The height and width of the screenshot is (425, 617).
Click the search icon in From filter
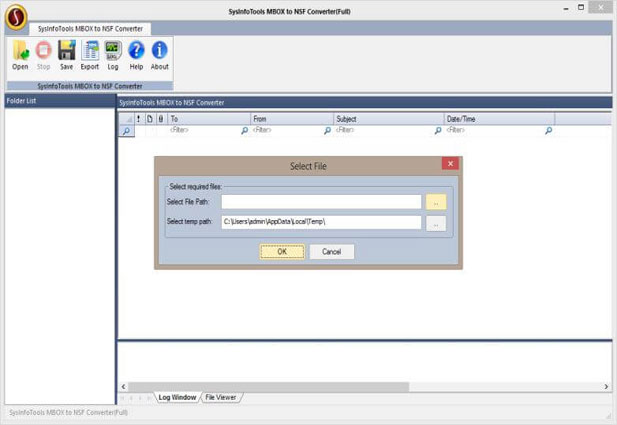[x=327, y=131]
